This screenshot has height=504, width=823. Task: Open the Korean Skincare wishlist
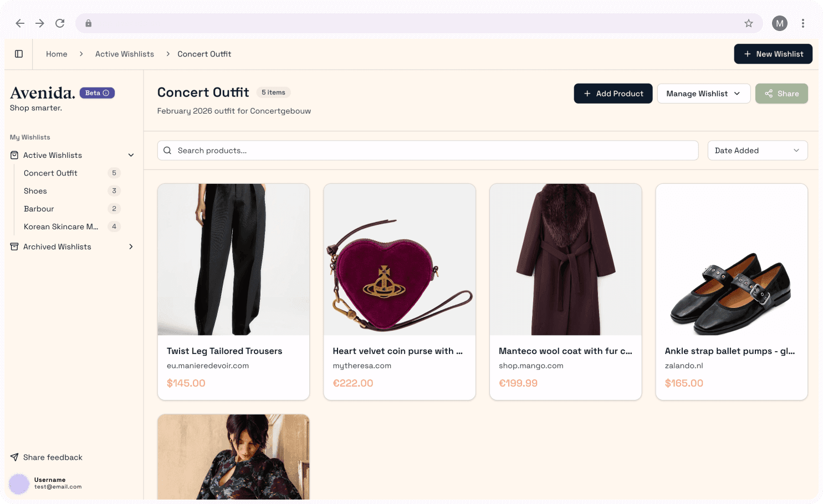[61, 227]
